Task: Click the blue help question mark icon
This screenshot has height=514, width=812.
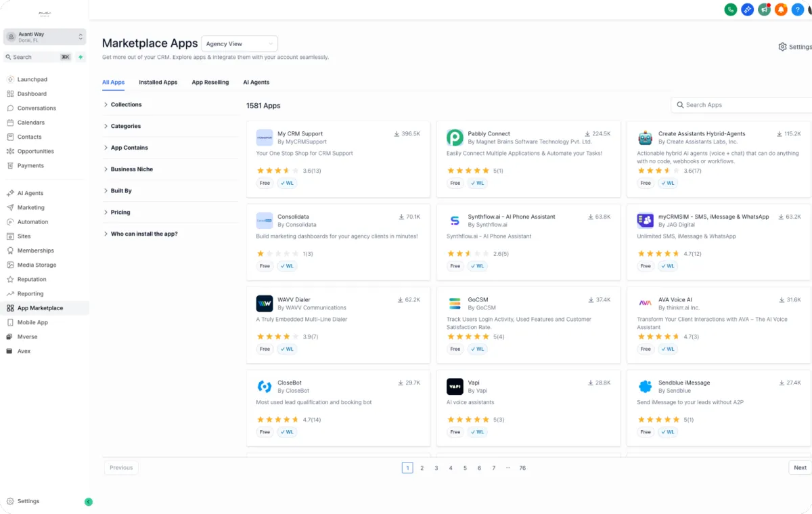Action: click(798, 9)
